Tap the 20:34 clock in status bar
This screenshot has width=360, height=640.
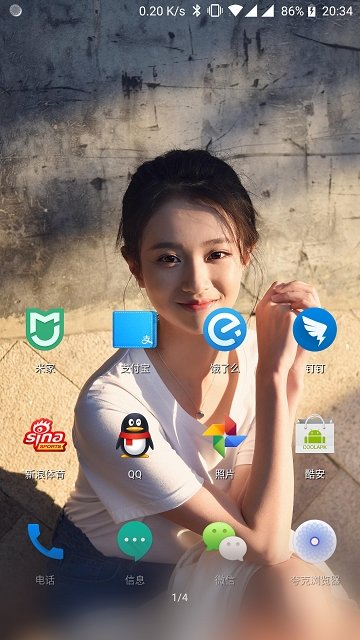tap(337, 11)
